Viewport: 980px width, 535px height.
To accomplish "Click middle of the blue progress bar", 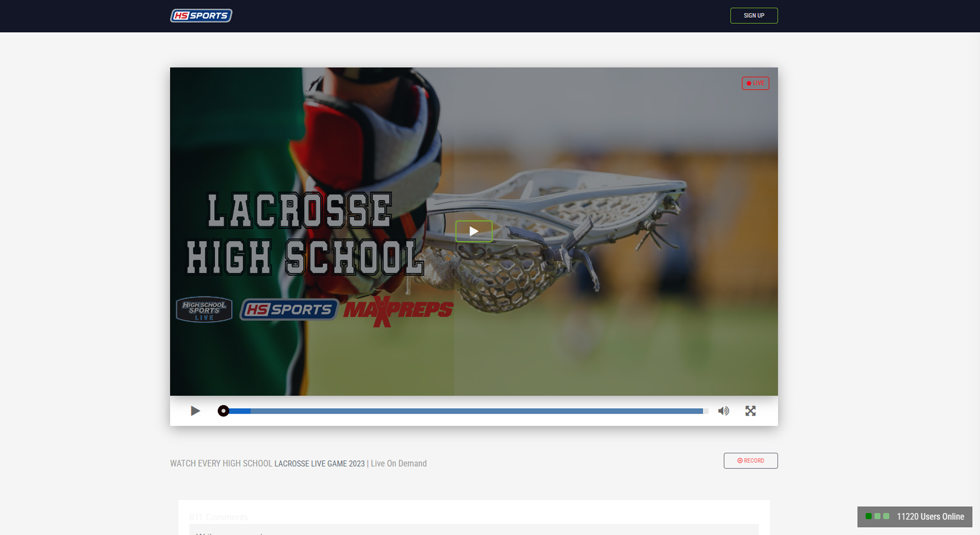I will point(465,411).
